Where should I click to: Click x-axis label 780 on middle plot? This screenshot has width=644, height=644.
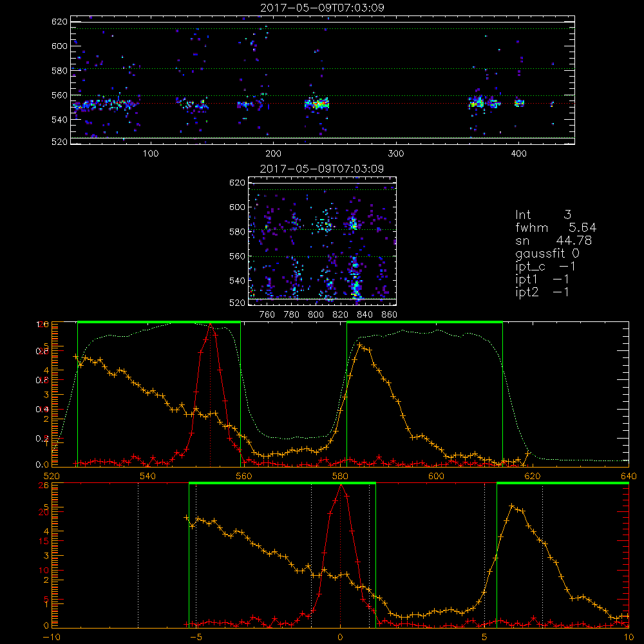click(292, 315)
